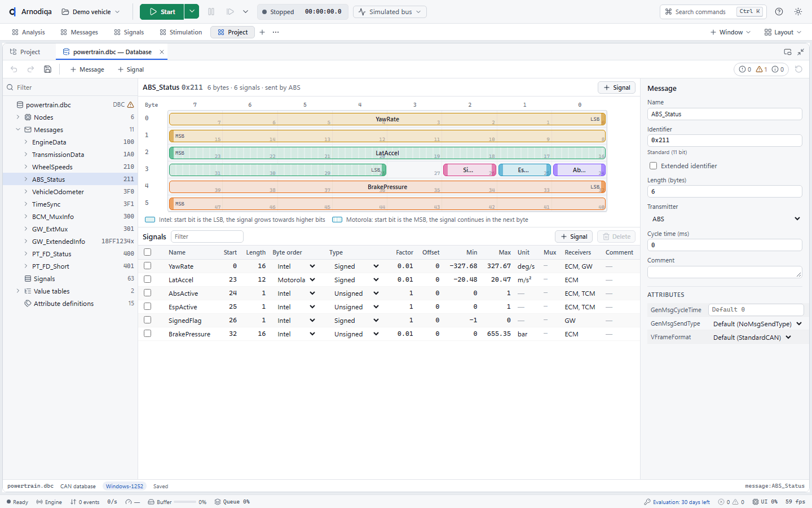Viewport: 812px width, 508px height.
Task: Check the BrakePressure signal row checkbox
Action: coord(148,334)
